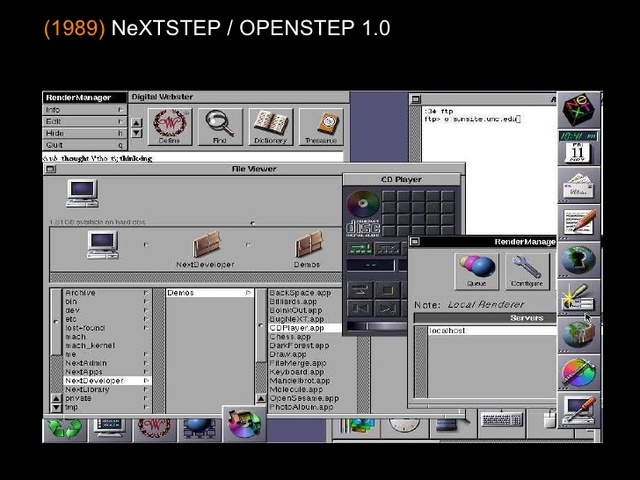Click the previous track button in CD Player
The width and height of the screenshot is (640, 480).
point(360,309)
